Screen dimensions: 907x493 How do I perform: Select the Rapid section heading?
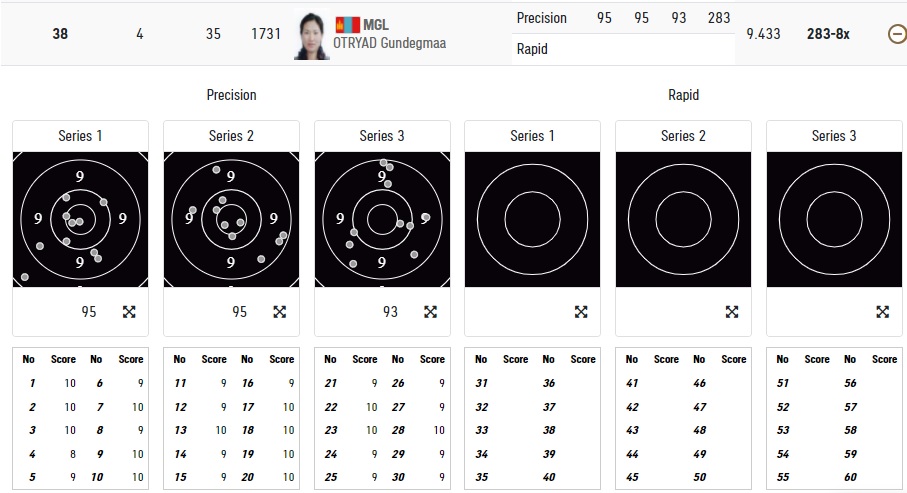[x=683, y=95]
